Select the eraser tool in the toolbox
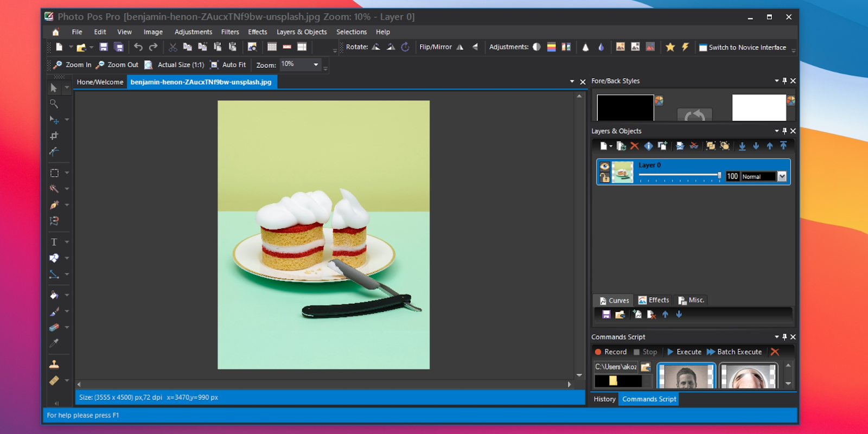868x434 pixels. [x=54, y=327]
